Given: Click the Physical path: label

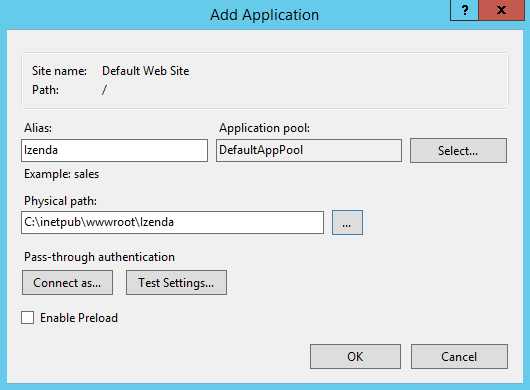Looking at the screenshot, I should [61, 201].
